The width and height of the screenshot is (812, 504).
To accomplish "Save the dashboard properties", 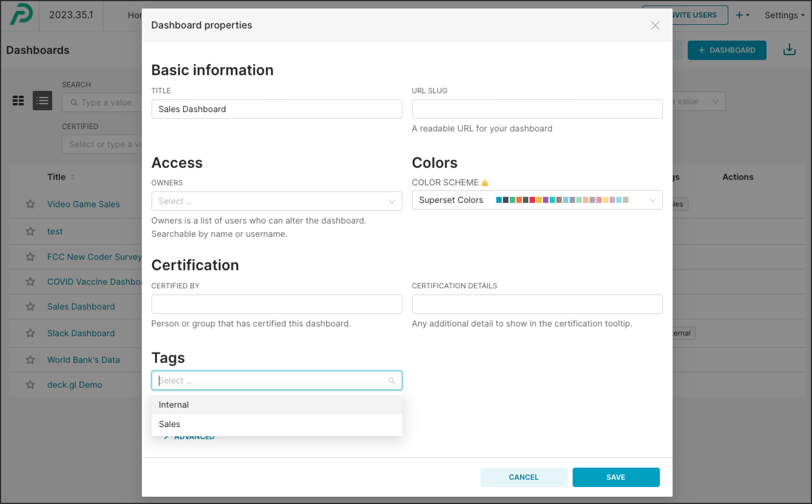I will pyautogui.click(x=616, y=477).
